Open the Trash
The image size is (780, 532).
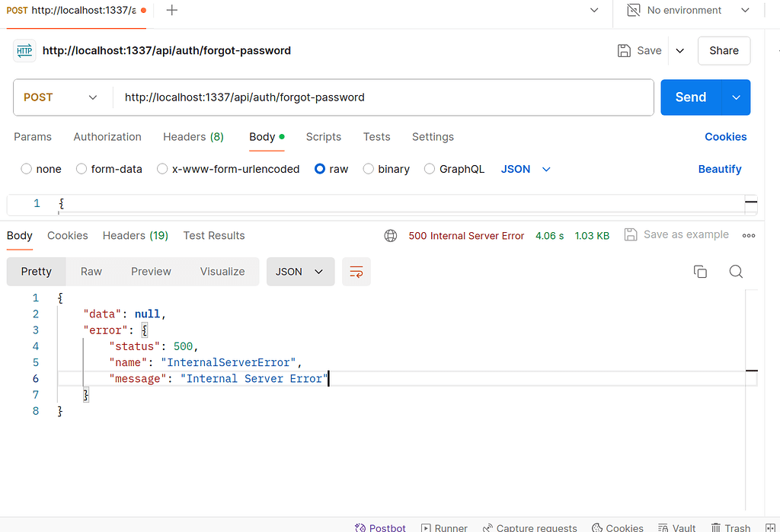pyautogui.click(x=730, y=527)
